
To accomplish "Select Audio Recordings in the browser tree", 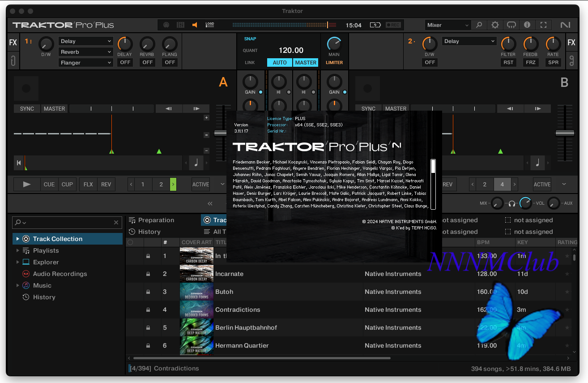I will pyautogui.click(x=60, y=274).
